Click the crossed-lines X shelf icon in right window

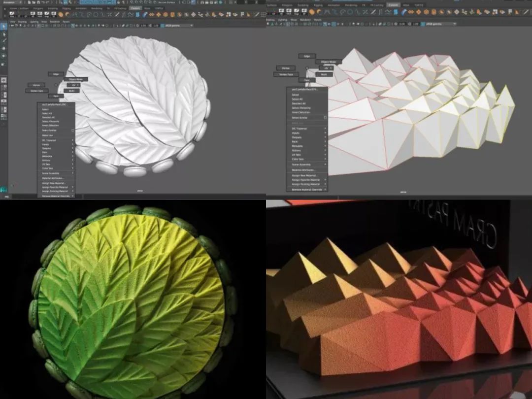click(365, 12)
